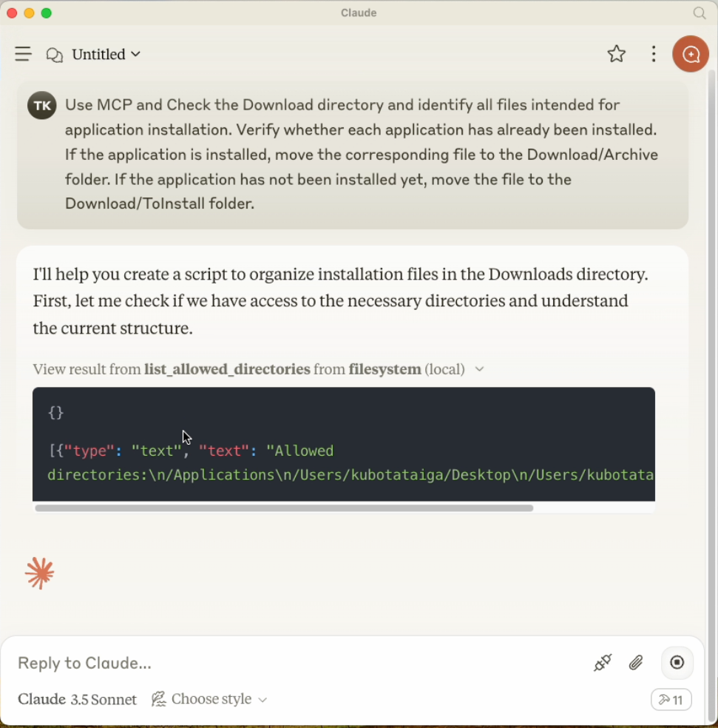The height and width of the screenshot is (728, 718).
Task: Star this conversation
Action: (x=617, y=54)
